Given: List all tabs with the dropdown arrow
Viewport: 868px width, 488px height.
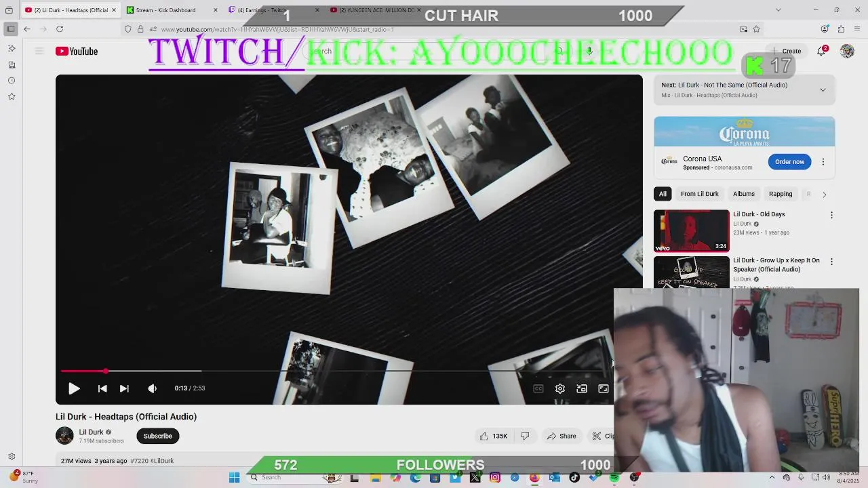Looking at the screenshot, I should tap(778, 9).
